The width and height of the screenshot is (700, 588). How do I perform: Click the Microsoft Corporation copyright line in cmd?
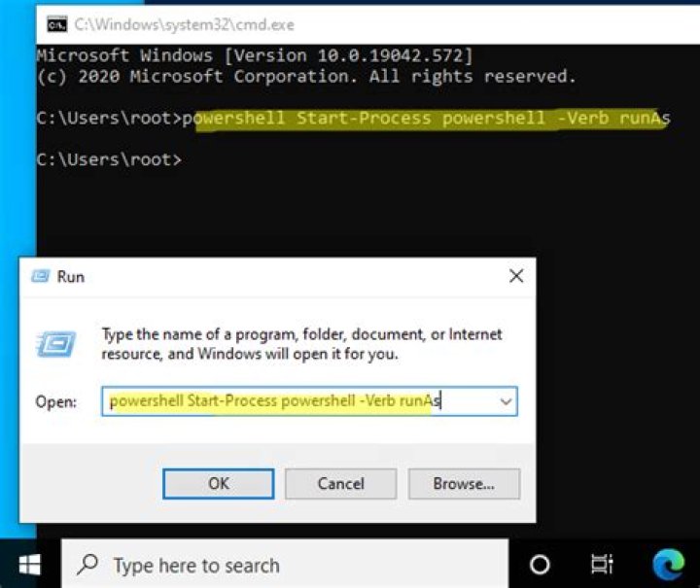[306, 77]
